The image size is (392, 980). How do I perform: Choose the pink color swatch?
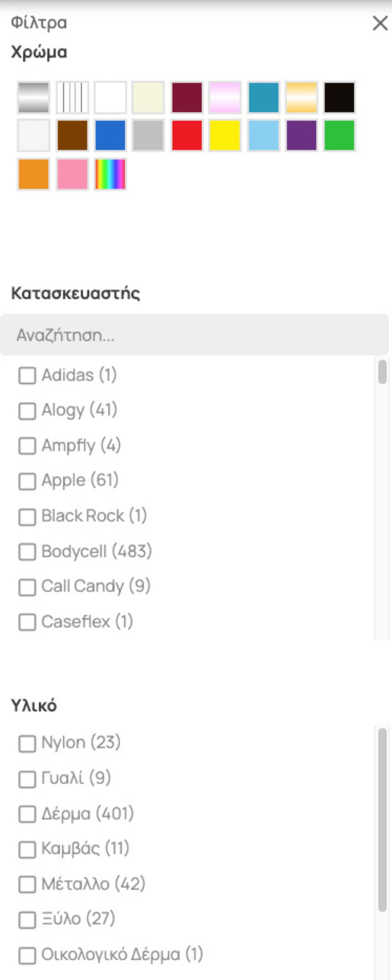[73, 174]
